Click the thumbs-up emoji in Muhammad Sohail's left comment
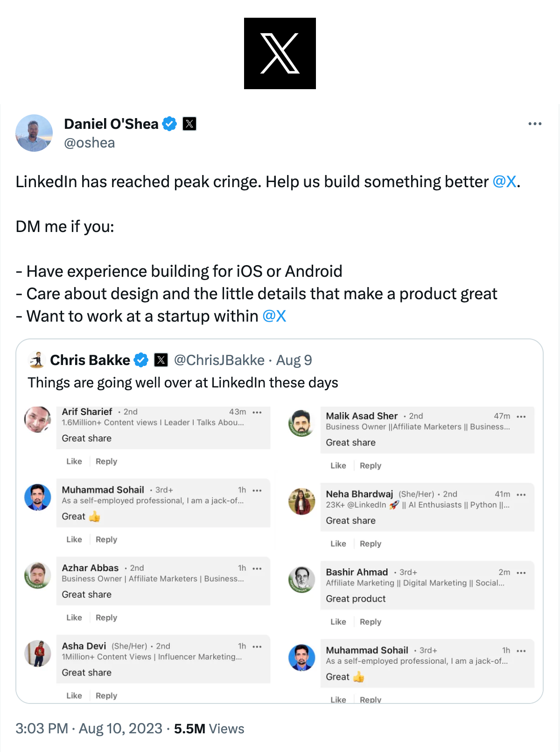The image size is (560, 752). click(x=95, y=516)
